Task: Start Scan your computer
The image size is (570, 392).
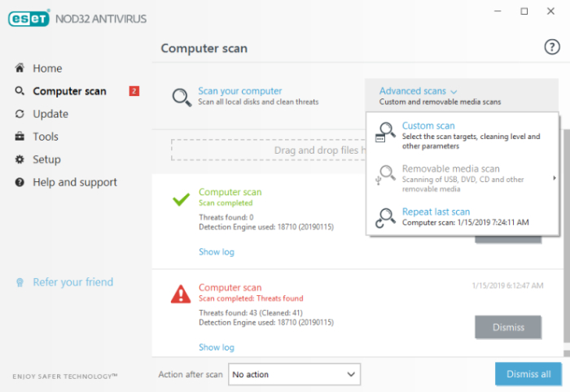Action: tap(240, 91)
